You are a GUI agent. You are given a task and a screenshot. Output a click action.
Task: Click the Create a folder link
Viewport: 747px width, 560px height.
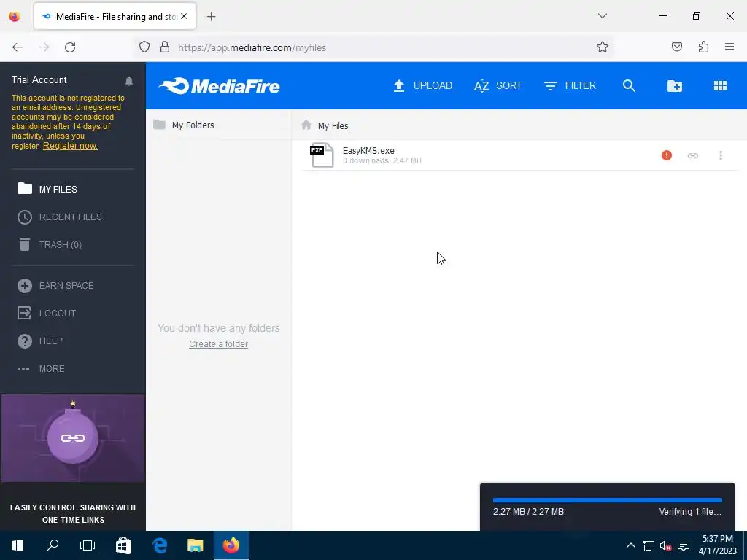point(218,344)
